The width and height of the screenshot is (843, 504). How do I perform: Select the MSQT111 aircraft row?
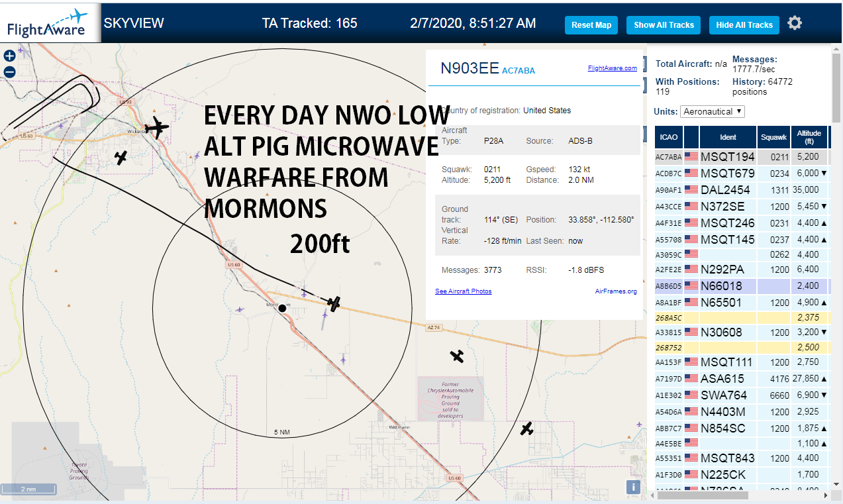tap(741, 362)
